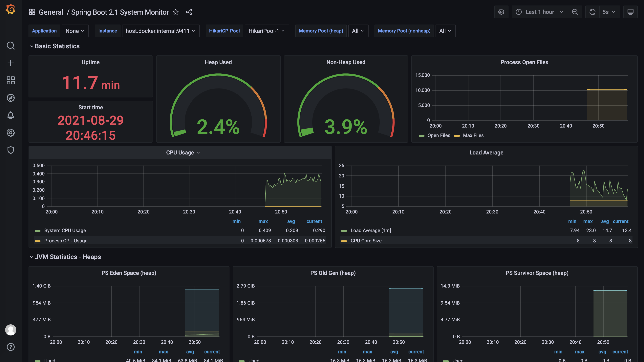
Task: Open Explore compass icon in sidebar
Action: 11,98
